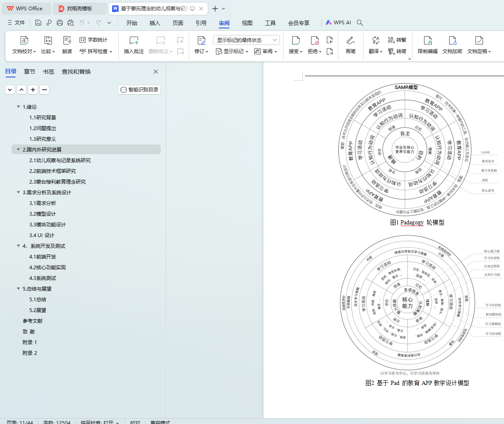504x424 pixels.
Task: Click 智能识别目录 button
Action: click(x=139, y=90)
